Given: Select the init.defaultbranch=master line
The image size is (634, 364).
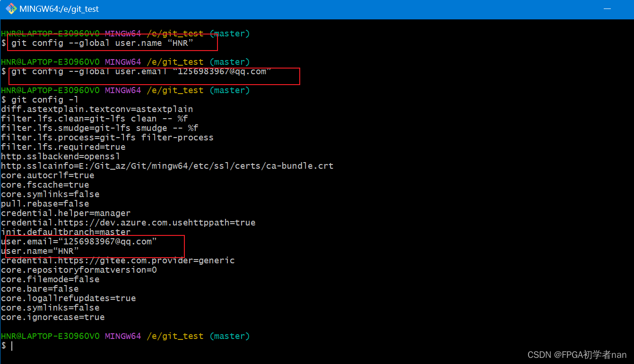Looking at the screenshot, I should point(66,232).
